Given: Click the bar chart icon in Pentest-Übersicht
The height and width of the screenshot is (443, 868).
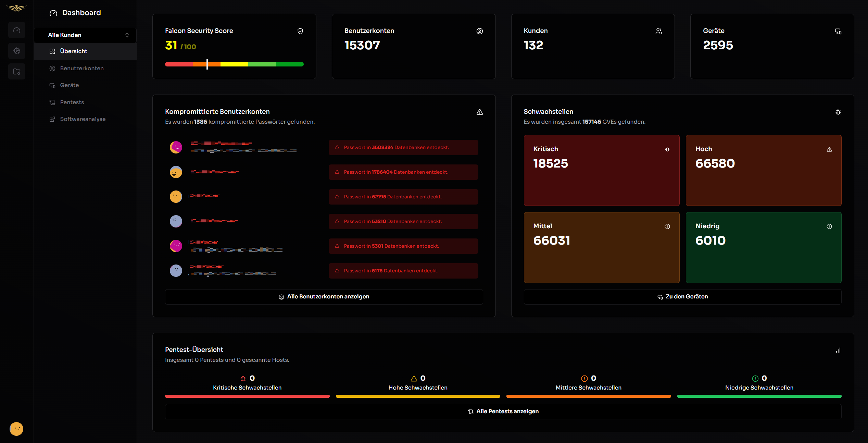Looking at the screenshot, I should point(838,350).
